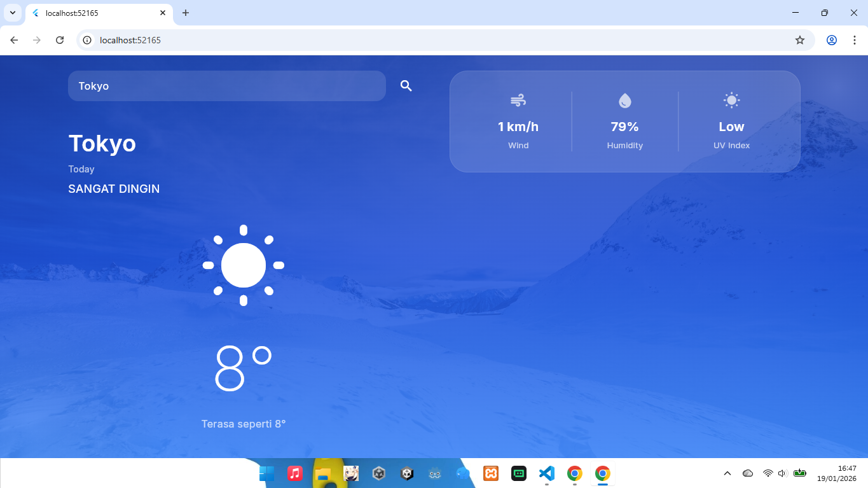Open the Chrome profile icon

(x=831, y=40)
